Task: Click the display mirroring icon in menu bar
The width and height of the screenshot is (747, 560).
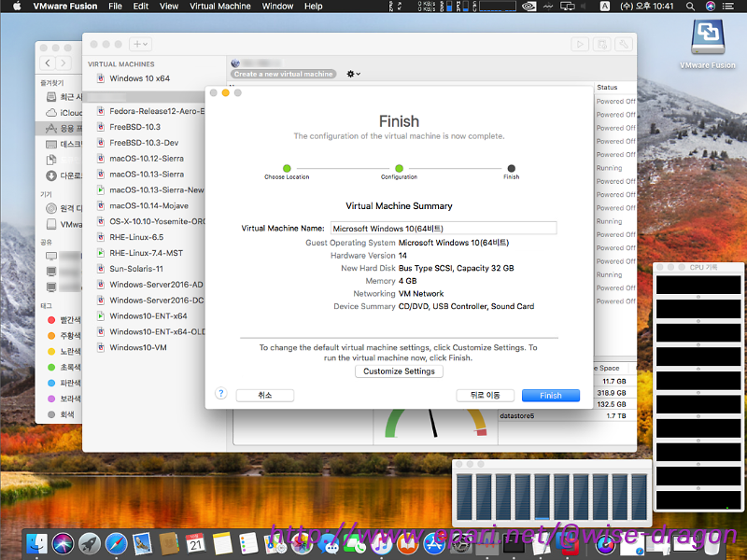Action: pyautogui.click(x=568, y=7)
